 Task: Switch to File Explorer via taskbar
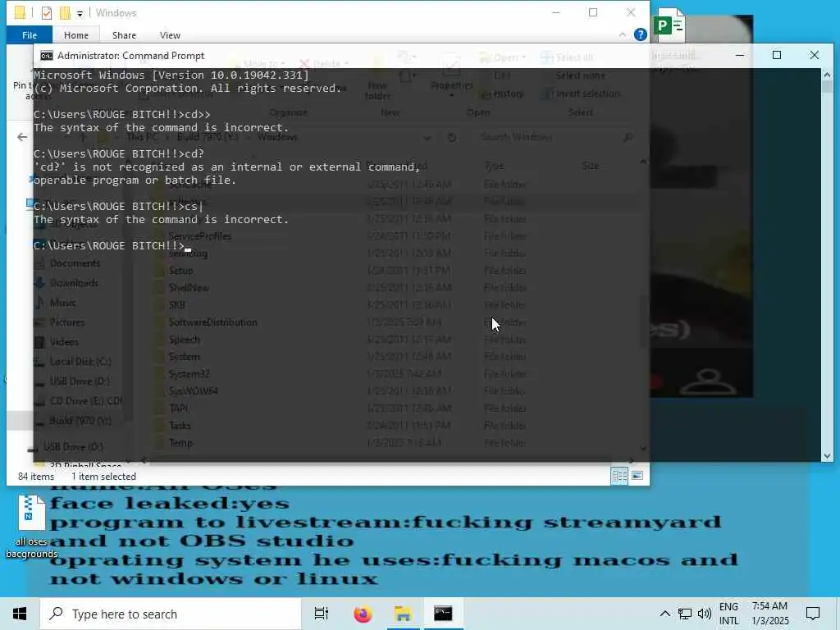403,614
